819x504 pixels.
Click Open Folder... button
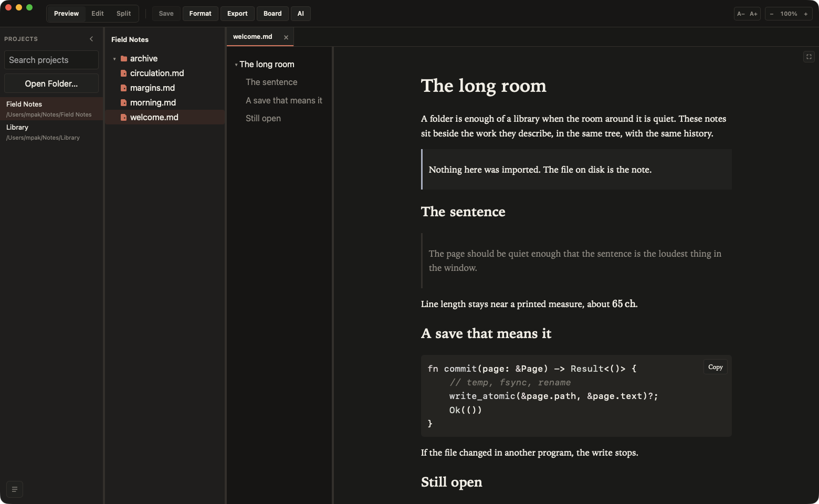point(51,83)
